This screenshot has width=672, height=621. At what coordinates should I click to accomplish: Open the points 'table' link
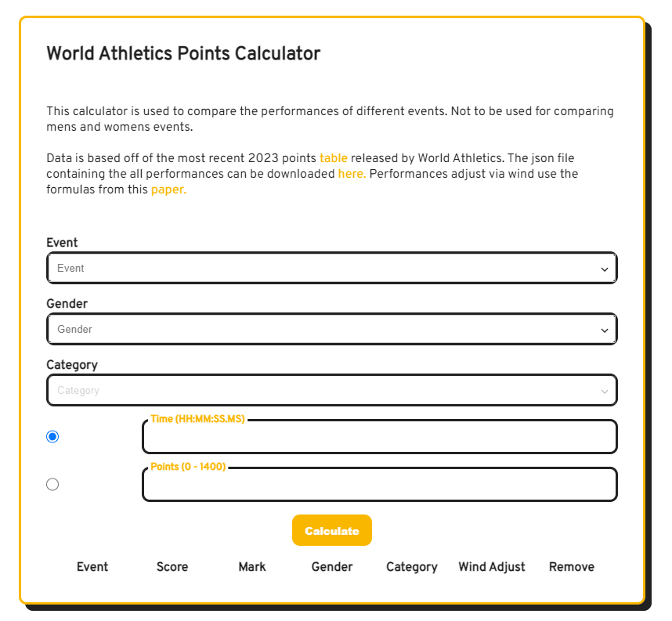coord(334,157)
